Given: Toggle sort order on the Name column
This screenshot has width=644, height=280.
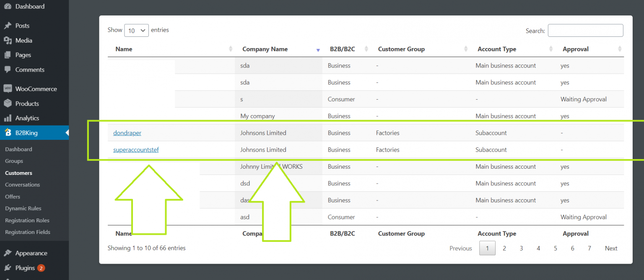Looking at the screenshot, I should tap(231, 49).
